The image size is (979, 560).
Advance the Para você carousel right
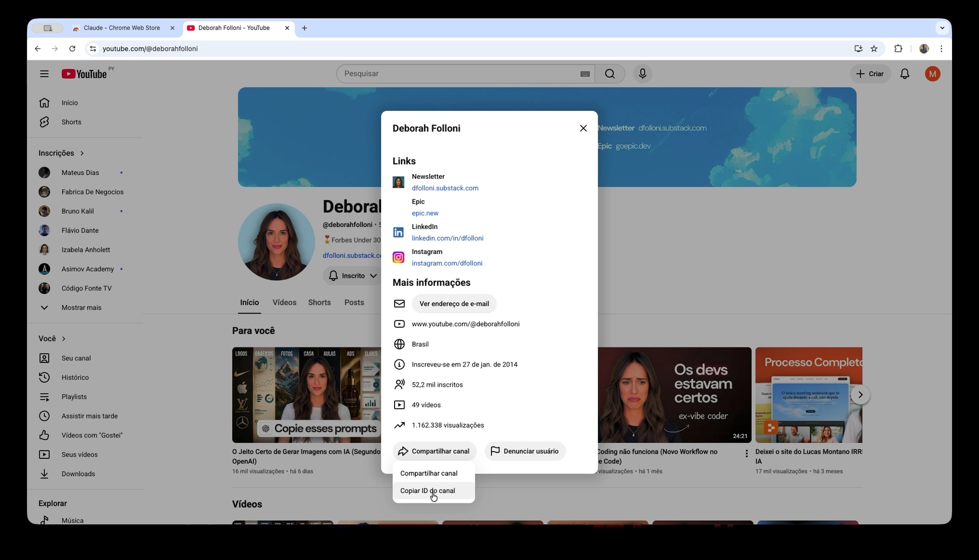click(x=860, y=395)
